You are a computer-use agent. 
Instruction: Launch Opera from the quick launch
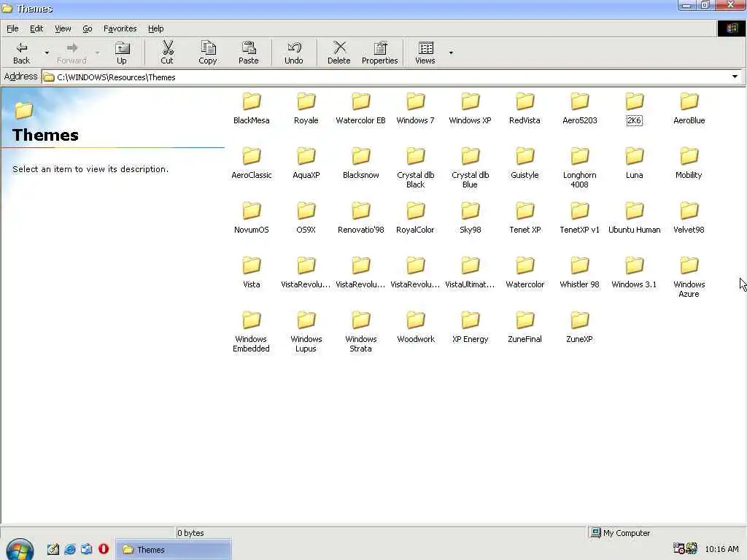(x=104, y=549)
